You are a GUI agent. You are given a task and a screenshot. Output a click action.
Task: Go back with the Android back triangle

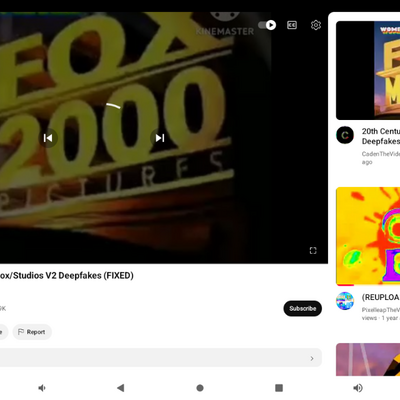[121, 388]
